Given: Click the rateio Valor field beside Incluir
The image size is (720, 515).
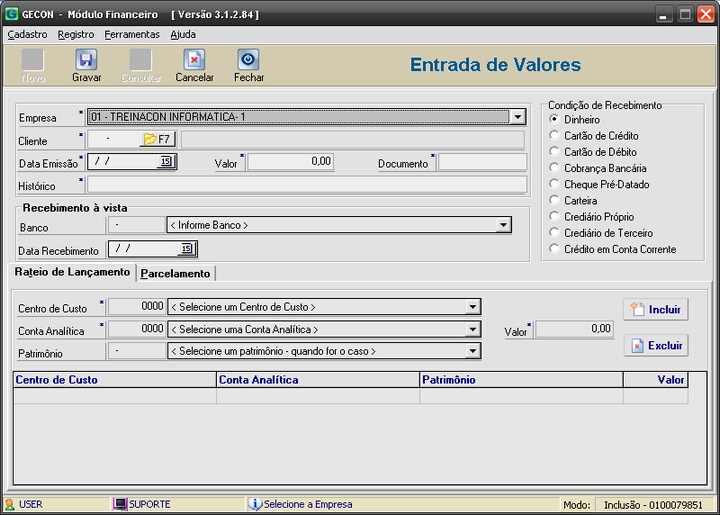Looking at the screenshot, I should tap(574, 329).
